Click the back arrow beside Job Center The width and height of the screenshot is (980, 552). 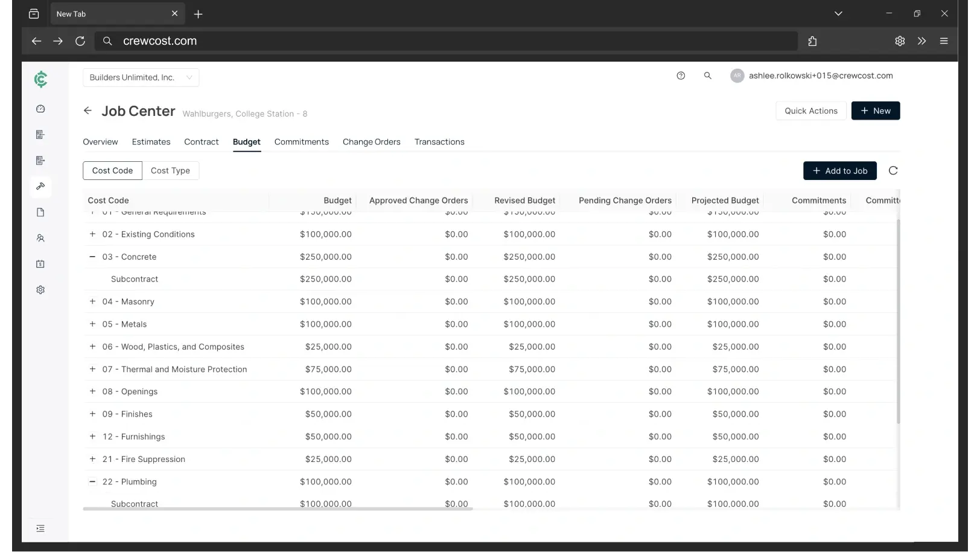[x=88, y=111]
